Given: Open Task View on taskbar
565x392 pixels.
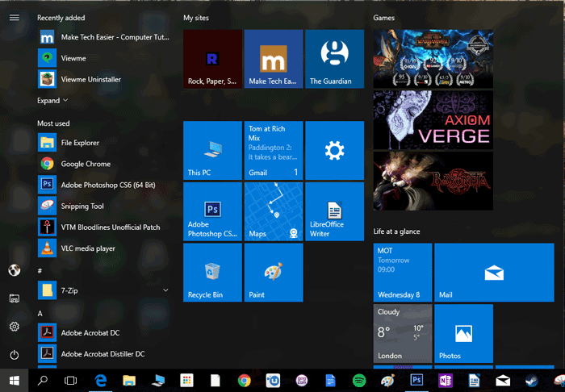Looking at the screenshot, I should [x=71, y=381].
